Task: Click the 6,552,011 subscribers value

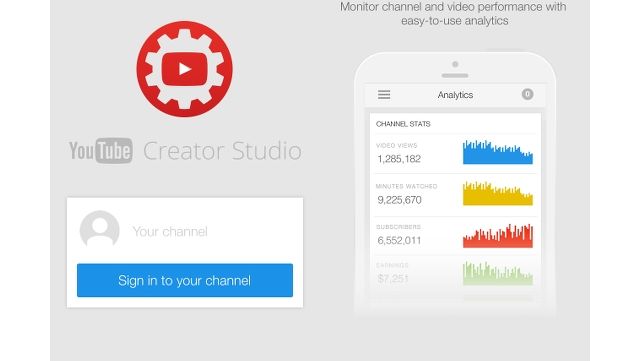Action: [x=399, y=240]
